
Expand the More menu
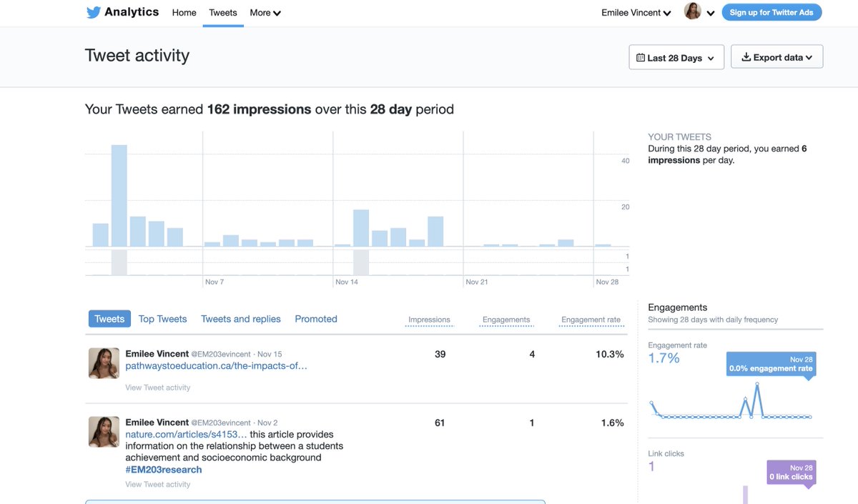265,13
